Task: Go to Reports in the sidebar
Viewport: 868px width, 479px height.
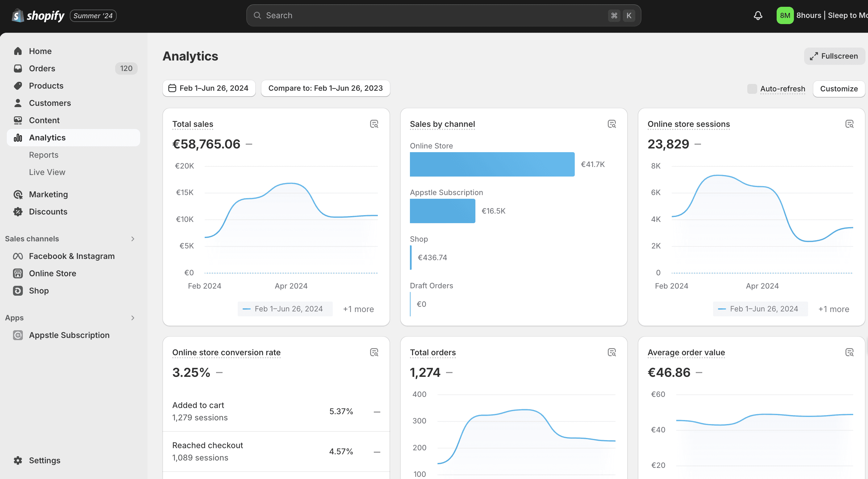Action: (x=44, y=155)
